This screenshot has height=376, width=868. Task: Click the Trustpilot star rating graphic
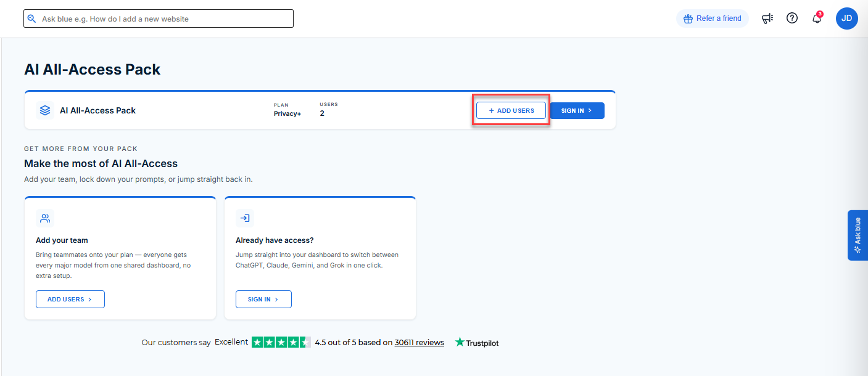click(281, 342)
